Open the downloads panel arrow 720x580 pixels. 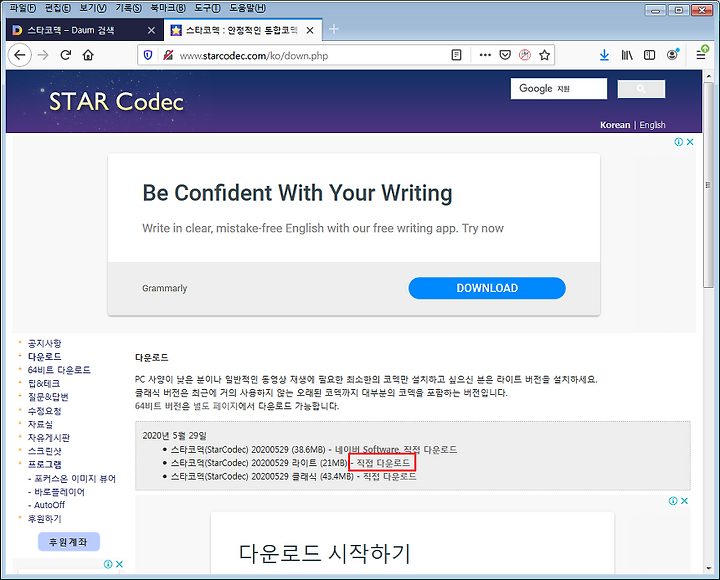point(604,56)
